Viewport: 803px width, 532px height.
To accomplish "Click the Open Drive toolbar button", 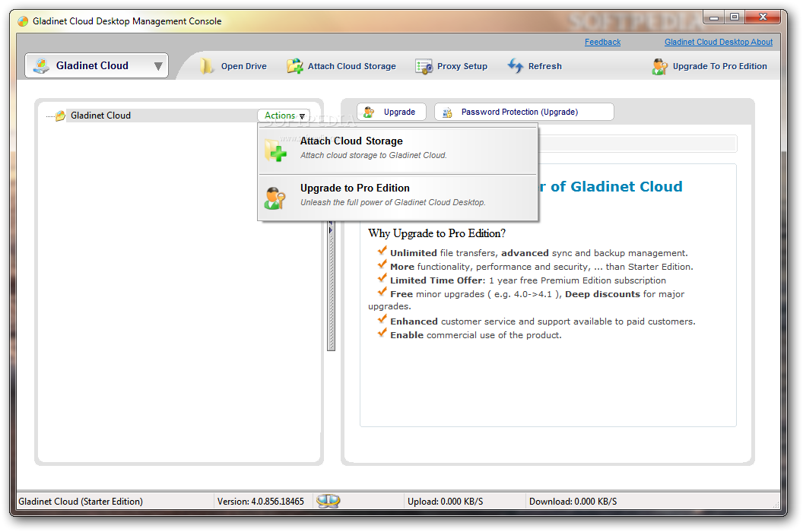I will 233,66.
